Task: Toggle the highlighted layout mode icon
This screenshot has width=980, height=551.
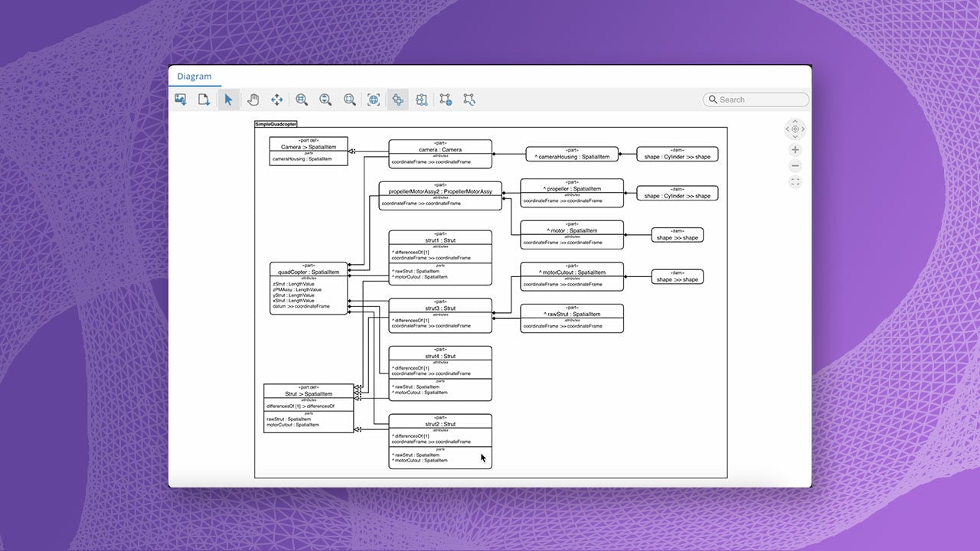Action: (x=397, y=99)
